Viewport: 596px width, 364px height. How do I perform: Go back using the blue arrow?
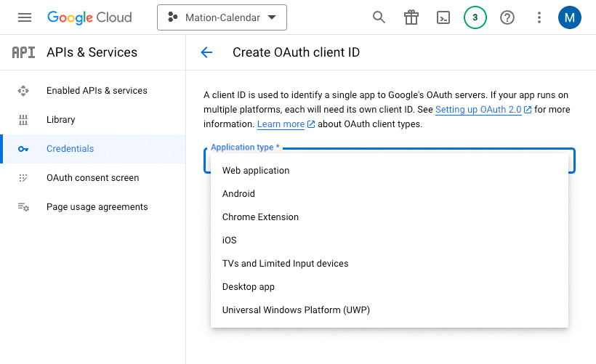tap(206, 52)
